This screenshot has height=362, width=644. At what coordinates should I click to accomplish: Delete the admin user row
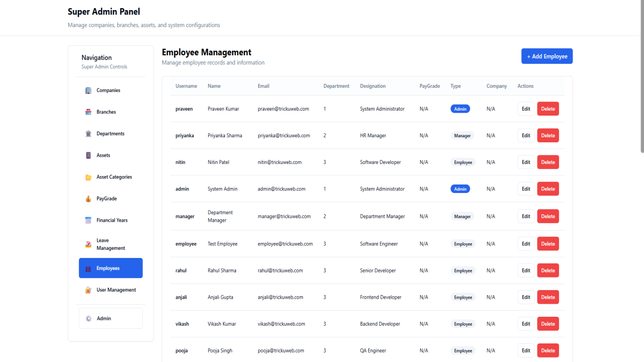pyautogui.click(x=548, y=189)
